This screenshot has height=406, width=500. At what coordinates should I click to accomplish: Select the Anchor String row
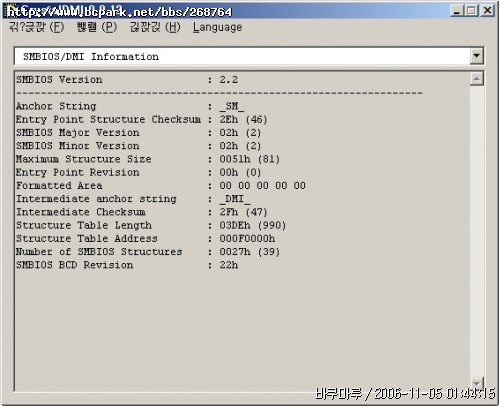tap(130, 106)
